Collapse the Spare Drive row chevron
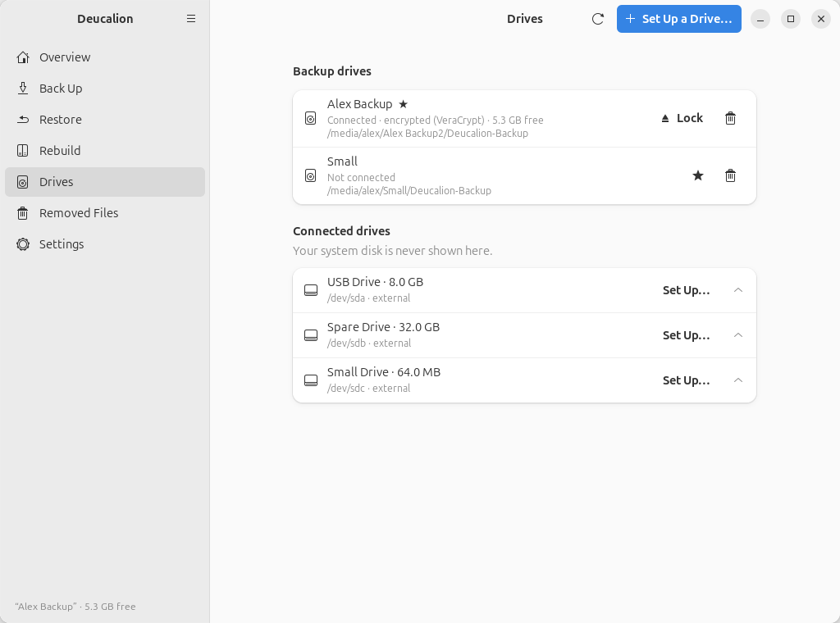The height and width of the screenshot is (623, 840). (737, 335)
